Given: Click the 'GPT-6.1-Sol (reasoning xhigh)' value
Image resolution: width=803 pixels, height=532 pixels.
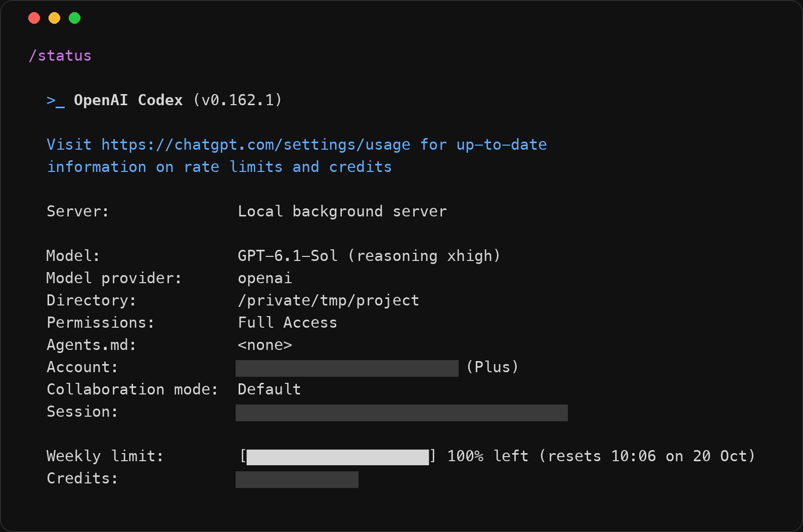Looking at the screenshot, I should (x=369, y=256).
